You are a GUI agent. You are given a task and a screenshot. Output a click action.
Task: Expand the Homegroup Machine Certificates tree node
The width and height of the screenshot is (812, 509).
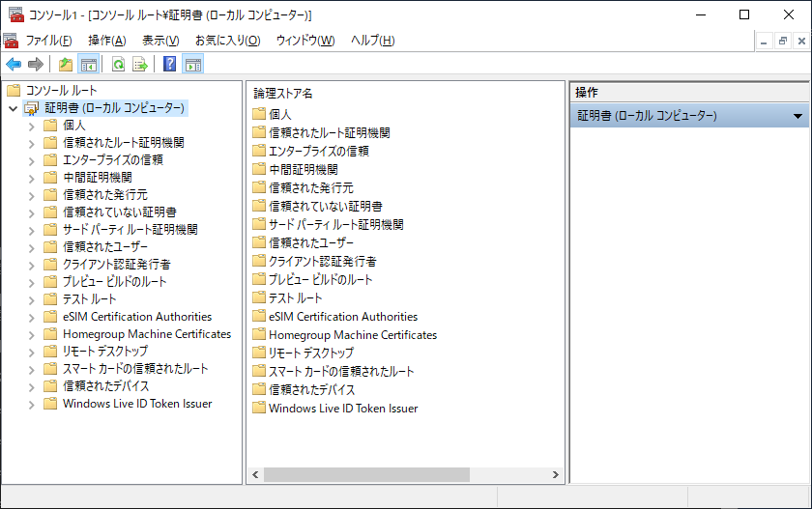point(32,335)
